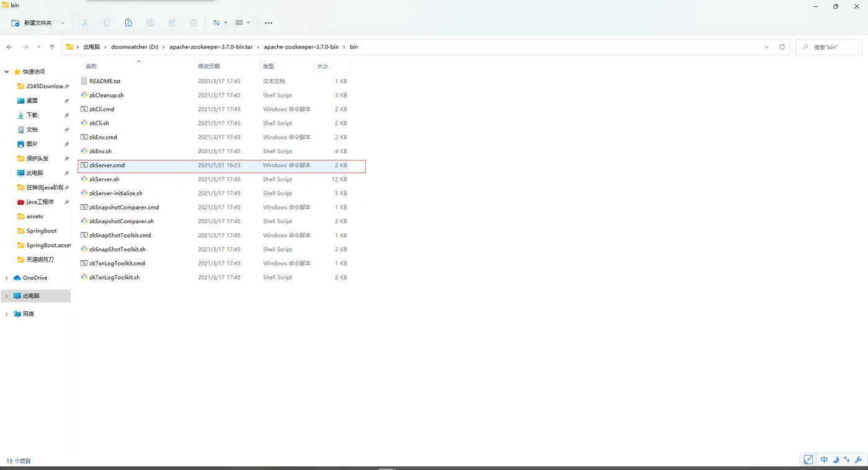Open java工程师 folder in sidebar

pos(35,202)
